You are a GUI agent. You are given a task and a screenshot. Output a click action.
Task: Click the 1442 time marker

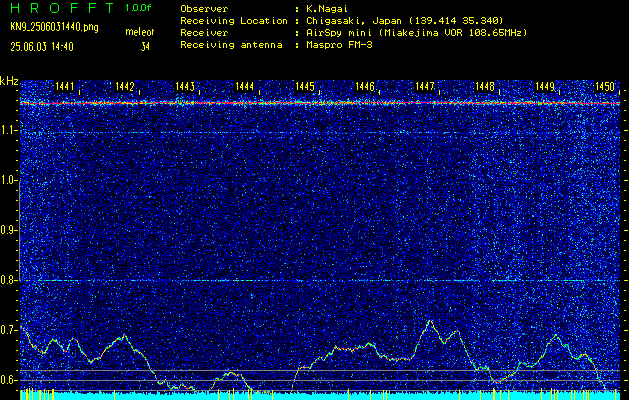pos(125,86)
